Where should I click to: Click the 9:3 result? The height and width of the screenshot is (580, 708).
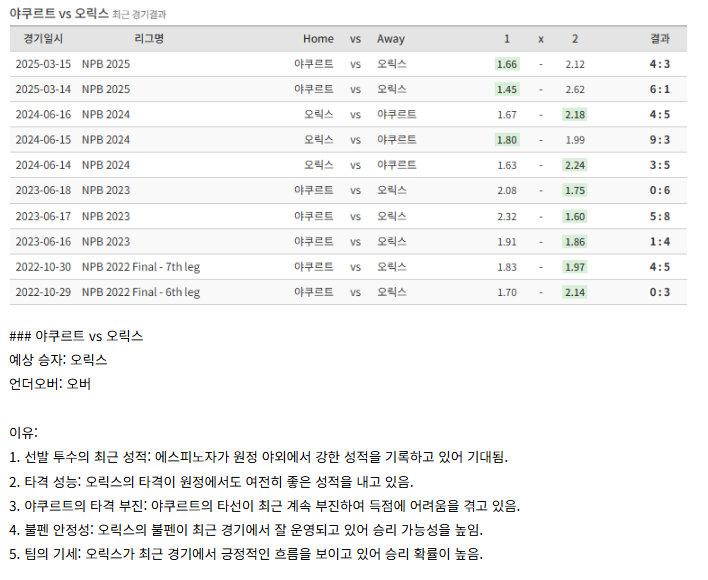point(660,140)
